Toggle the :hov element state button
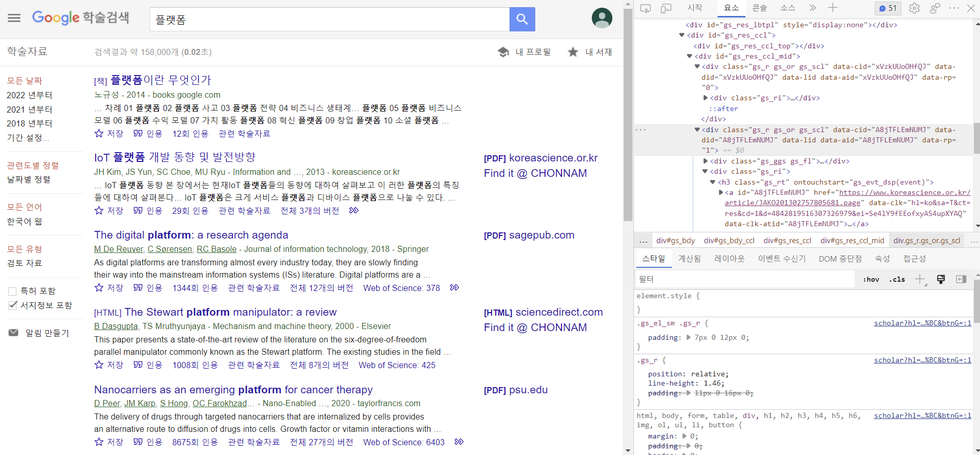Image resolution: width=980 pixels, height=455 pixels. 871,279
